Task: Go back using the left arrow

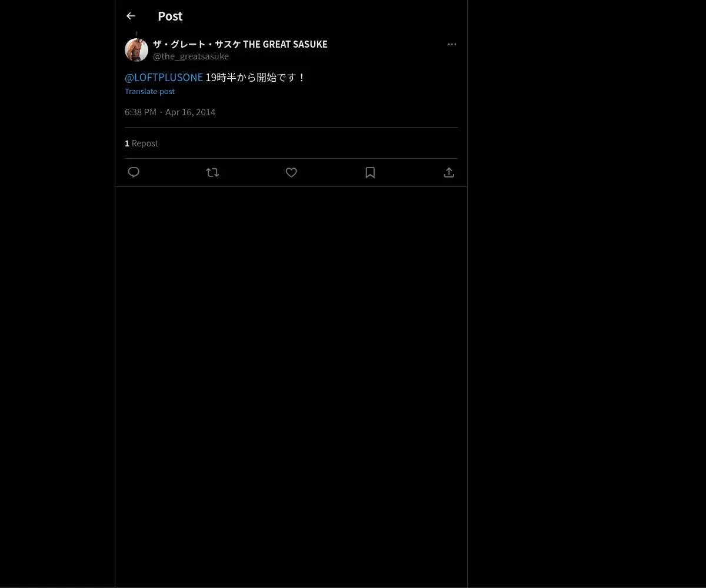Action: coord(131,16)
